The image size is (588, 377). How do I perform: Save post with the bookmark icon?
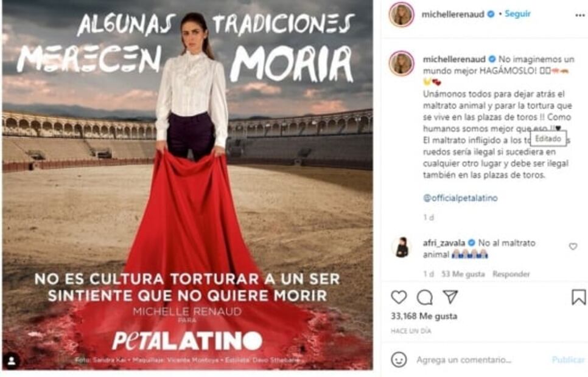pyautogui.click(x=579, y=297)
